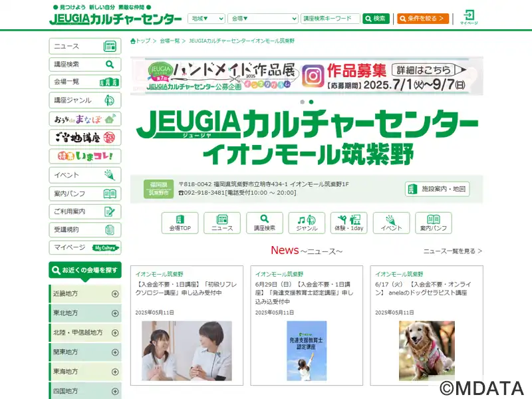Open the マイページ login icon in header
The image size is (532, 399).
click(469, 17)
